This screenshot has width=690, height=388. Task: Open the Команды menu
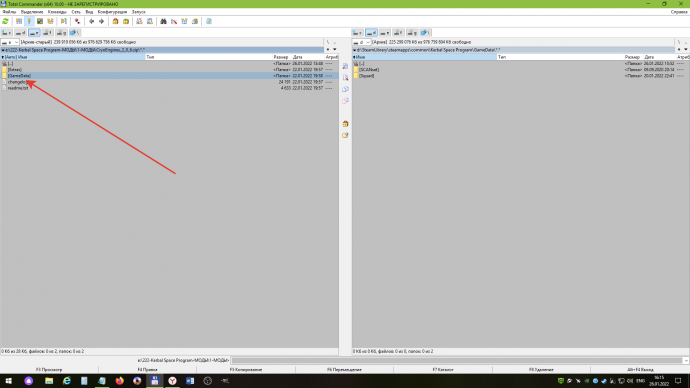coord(57,12)
